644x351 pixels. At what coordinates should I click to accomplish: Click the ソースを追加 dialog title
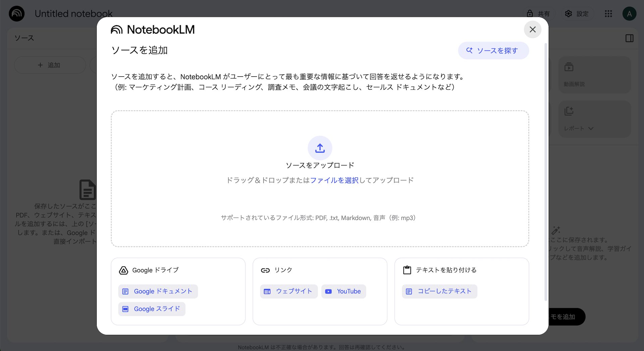pos(140,50)
